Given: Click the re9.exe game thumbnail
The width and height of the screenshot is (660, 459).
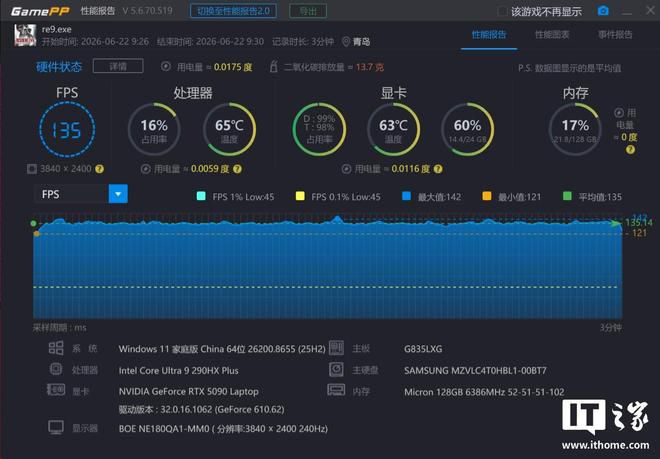Looking at the screenshot, I should tap(25, 35).
